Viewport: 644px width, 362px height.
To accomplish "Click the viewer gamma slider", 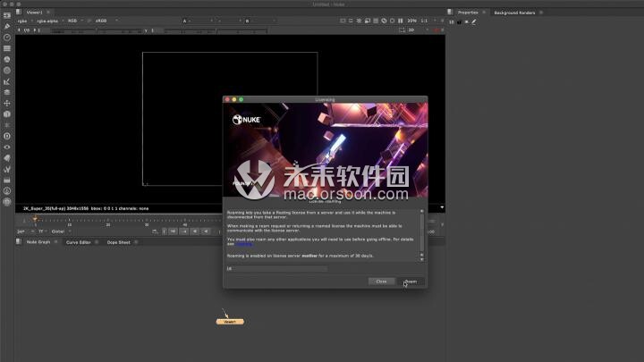I will [x=216, y=30].
